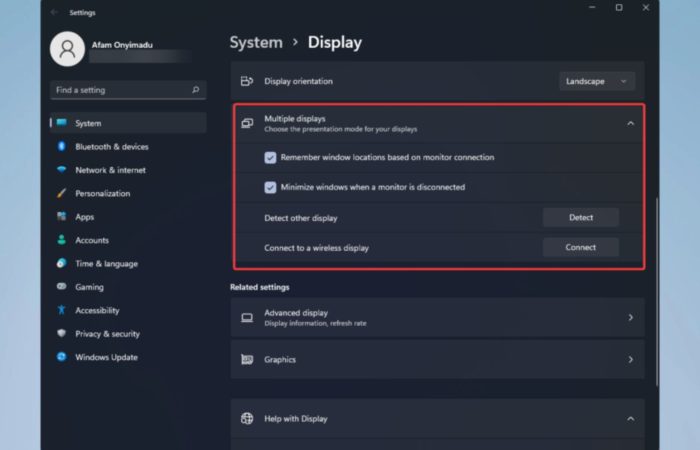Image resolution: width=700 pixels, height=450 pixels.
Task: Click the Connect wireless display button
Action: click(x=581, y=247)
